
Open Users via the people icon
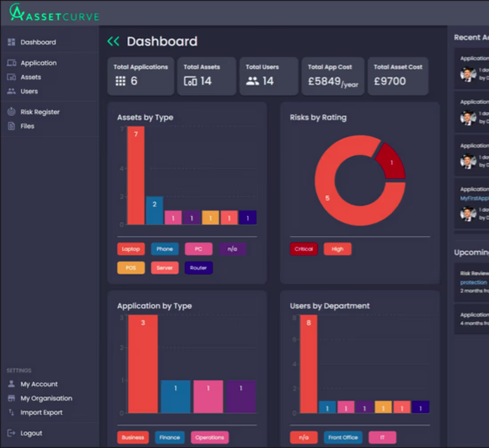coord(10,91)
